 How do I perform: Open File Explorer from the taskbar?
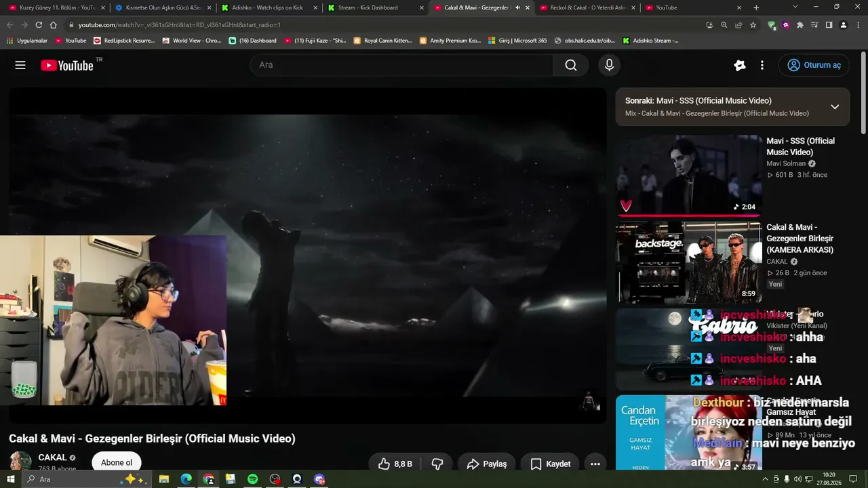164,479
